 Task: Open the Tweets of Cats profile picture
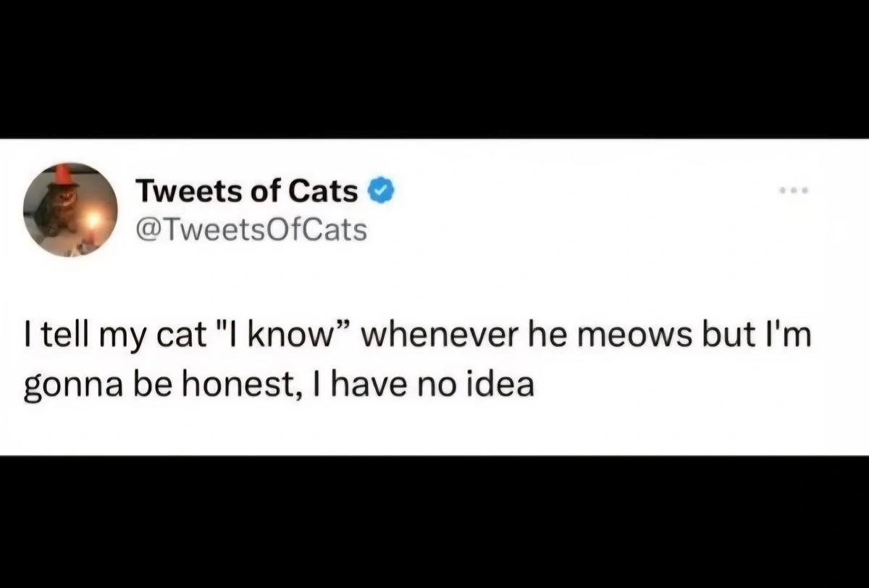coord(70,210)
